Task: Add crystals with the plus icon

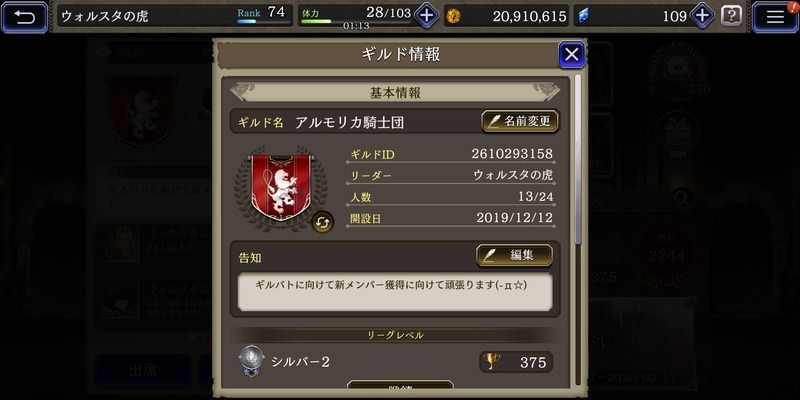Action: pos(702,16)
